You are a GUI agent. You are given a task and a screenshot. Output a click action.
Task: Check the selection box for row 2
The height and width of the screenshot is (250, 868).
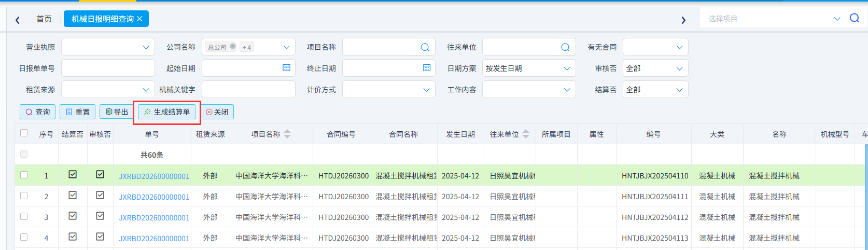coord(24,196)
